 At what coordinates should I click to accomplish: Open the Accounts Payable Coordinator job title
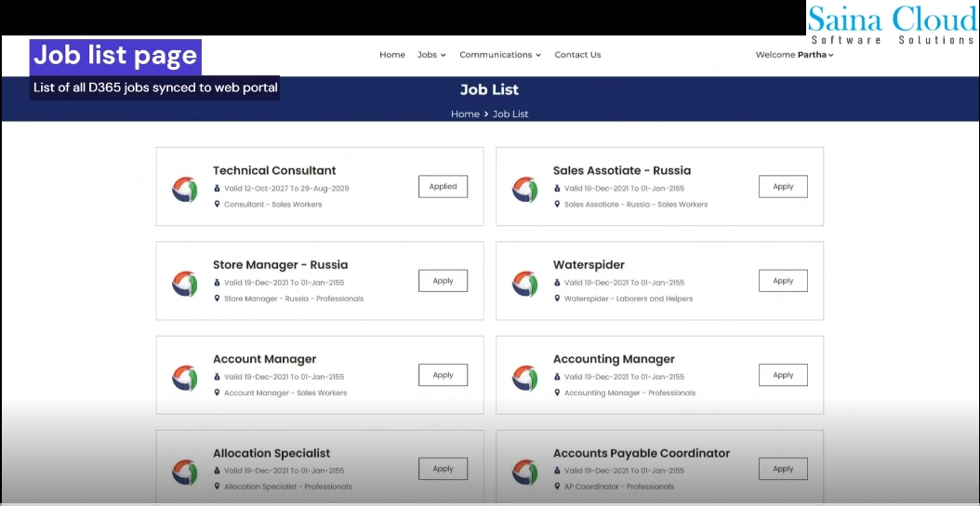click(642, 454)
